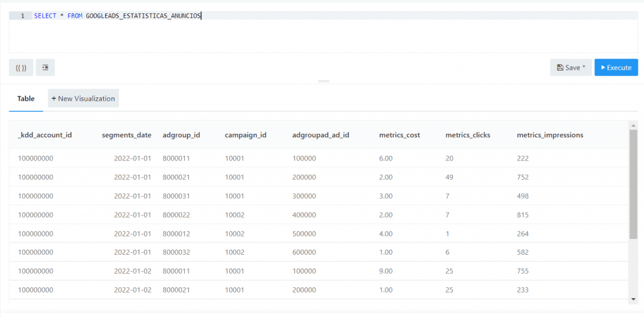Click the adgroup_id column header
This screenshot has width=644, height=317.
tap(181, 135)
